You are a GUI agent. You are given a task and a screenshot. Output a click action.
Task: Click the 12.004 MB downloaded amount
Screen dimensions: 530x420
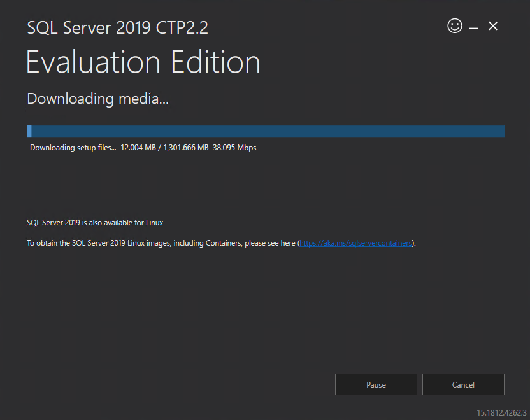(x=138, y=148)
